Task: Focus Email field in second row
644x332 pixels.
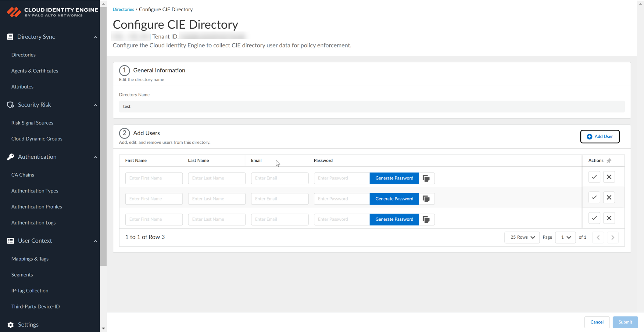Action: 280,199
